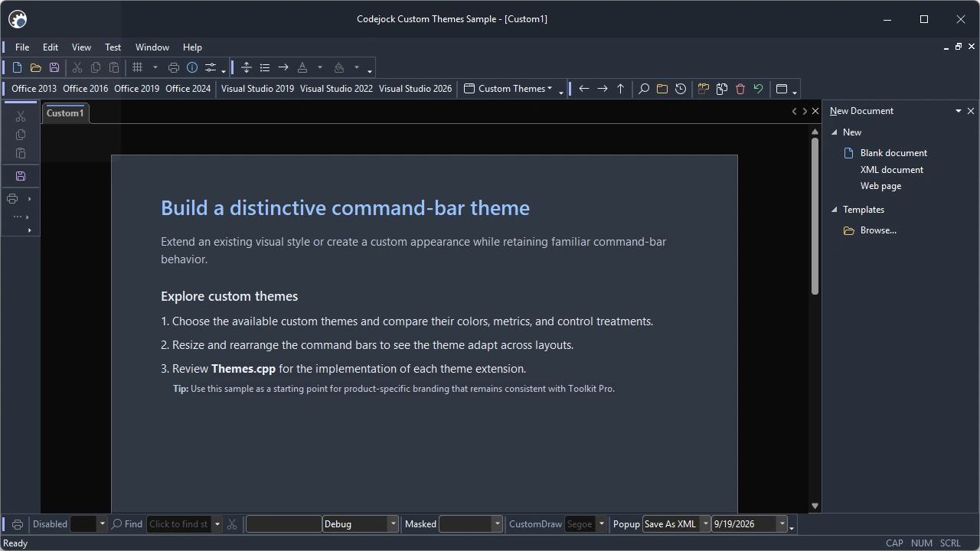Open the 9/19/2026 date picker dropdown

tap(782, 524)
